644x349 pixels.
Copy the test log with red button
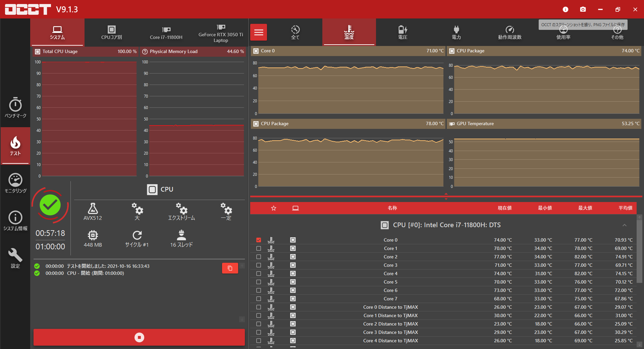[230, 268]
